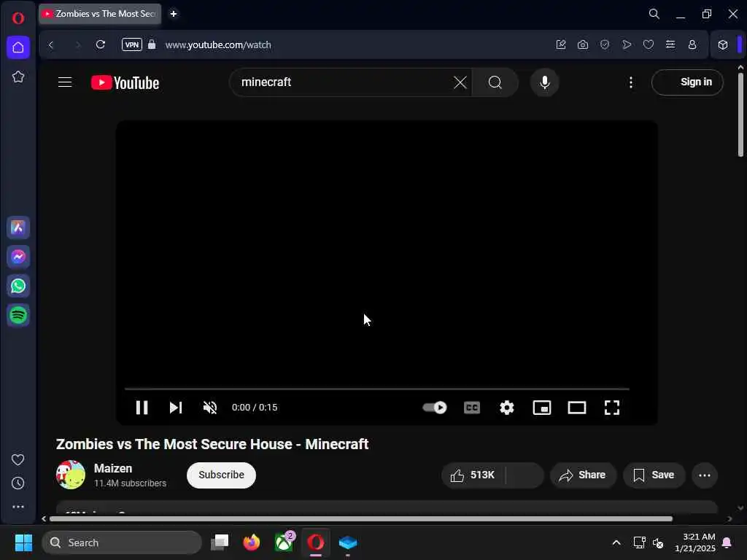Open bookmarks star in Opera sidebar

click(x=18, y=77)
